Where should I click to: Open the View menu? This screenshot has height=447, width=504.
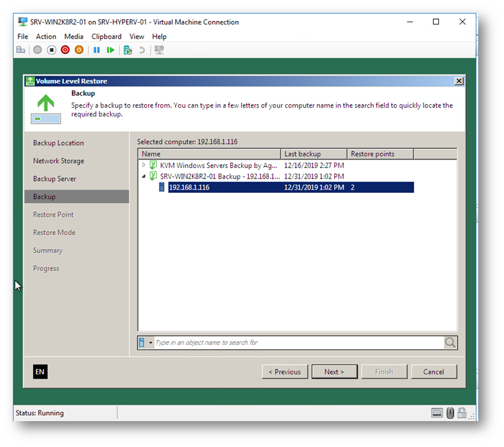137,36
